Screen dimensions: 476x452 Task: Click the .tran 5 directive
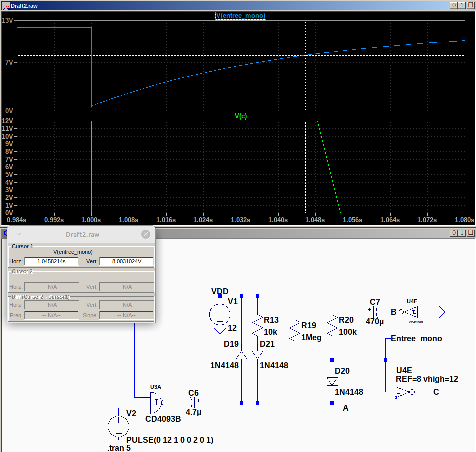click(119, 448)
